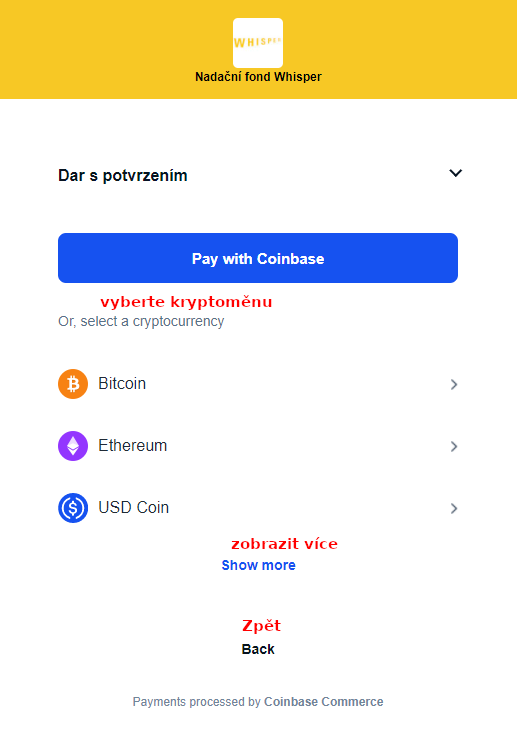Click the red Zpět annotation

pos(261,626)
